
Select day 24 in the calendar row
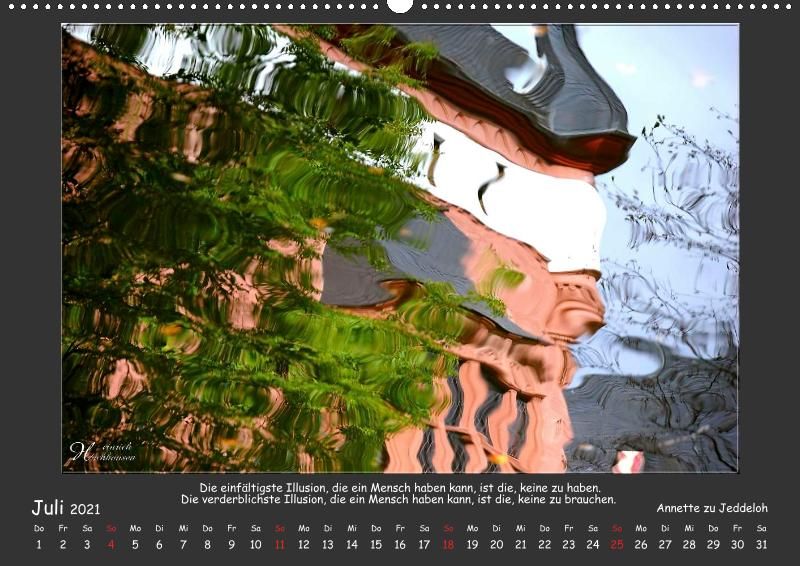tap(593, 545)
